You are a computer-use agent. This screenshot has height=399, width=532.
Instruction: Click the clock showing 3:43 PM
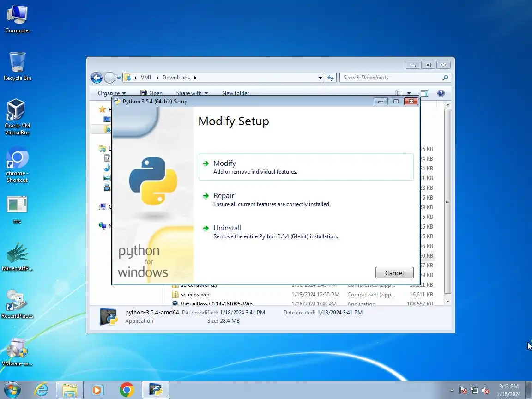point(508,390)
